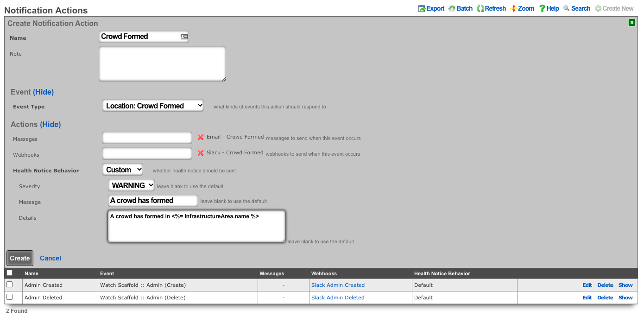Open the Severity dropdown
Image resolution: width=644 pixels, height=317 pixels.
(x=131, y=185)
